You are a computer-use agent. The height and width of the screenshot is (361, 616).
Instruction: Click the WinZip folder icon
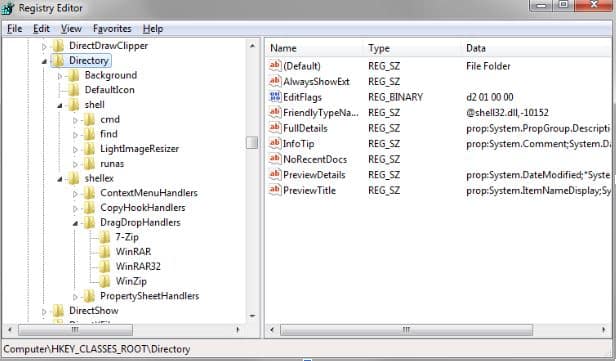(x=105, y=281)
